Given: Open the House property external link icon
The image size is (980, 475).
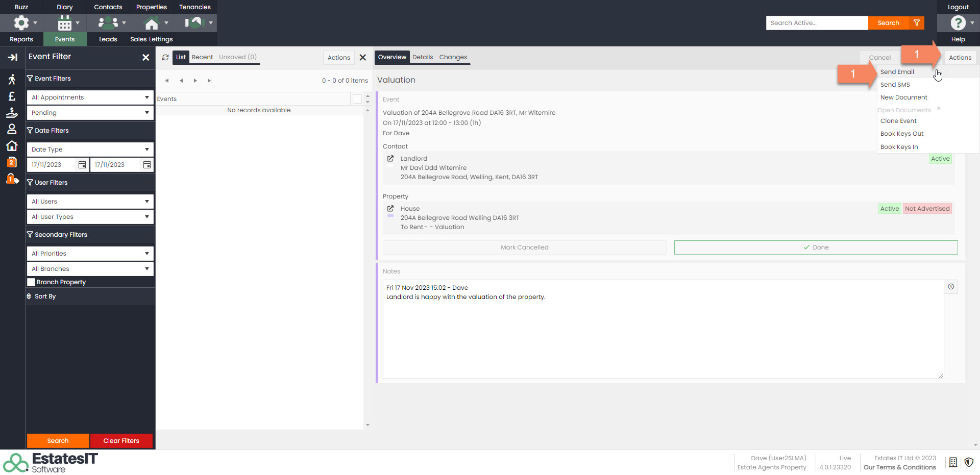Looking at the screenshot, I should 390,209.
